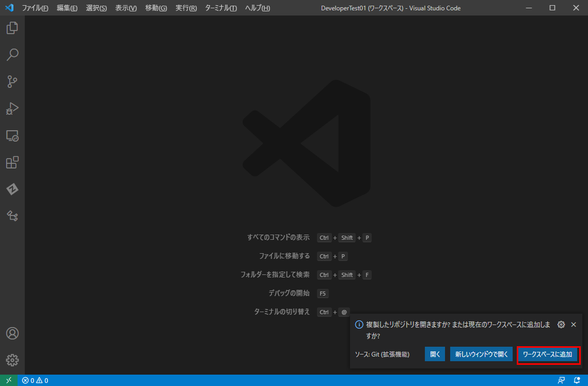Open the 選択(S) menu
588x386 pixels.
[97, 8]
